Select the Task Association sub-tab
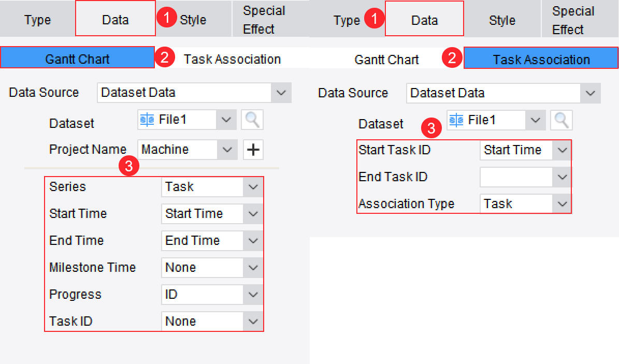619x364 pixels. point(541,59)
